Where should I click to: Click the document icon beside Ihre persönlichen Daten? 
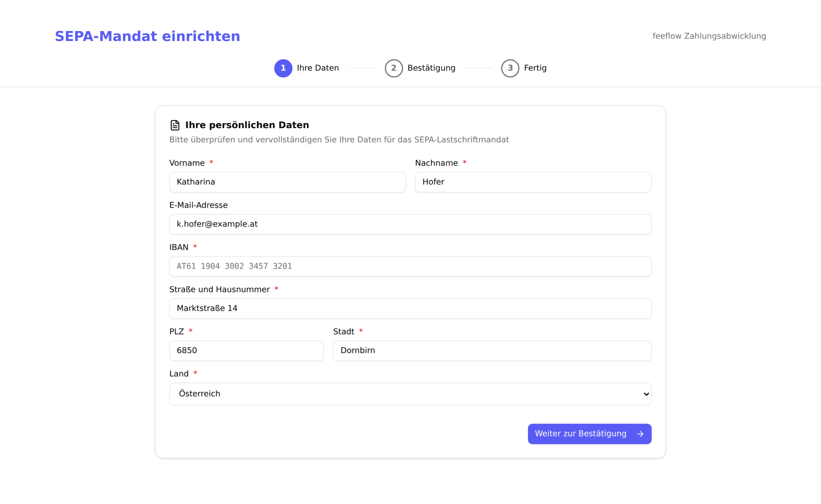coord(175,125)
